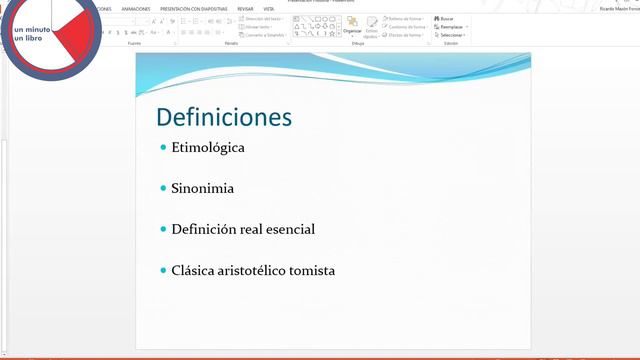
Task: Add or remove columns icon
Action: (218, 32)
